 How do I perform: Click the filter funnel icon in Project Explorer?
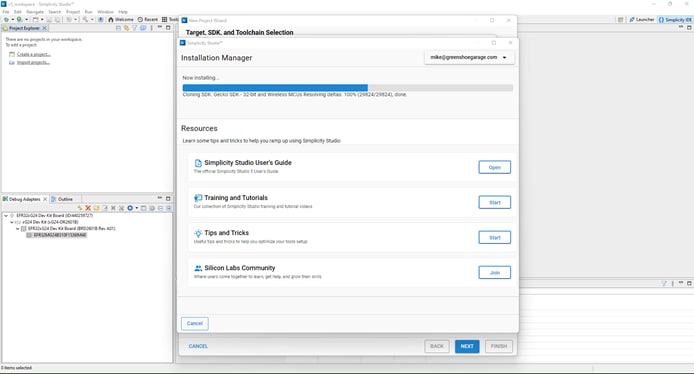tap(135, 28)
